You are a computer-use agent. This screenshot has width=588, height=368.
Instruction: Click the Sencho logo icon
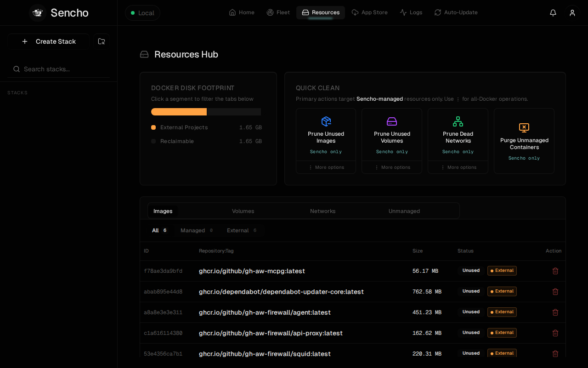point(38,13)
